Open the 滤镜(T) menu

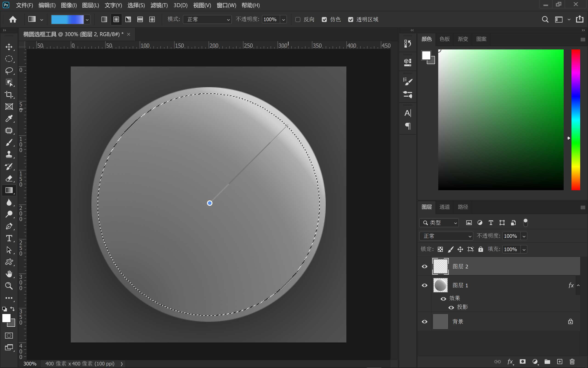[159, 5]
